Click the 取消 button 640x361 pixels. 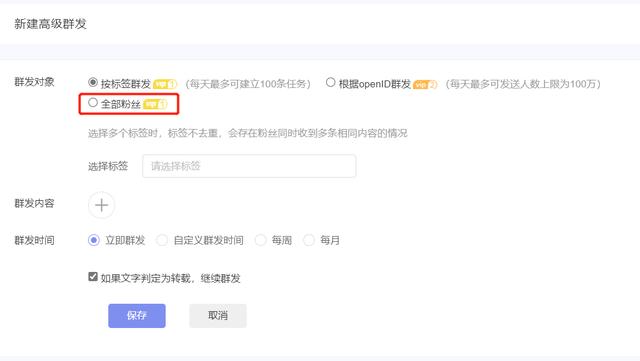(x=218, y=316)
